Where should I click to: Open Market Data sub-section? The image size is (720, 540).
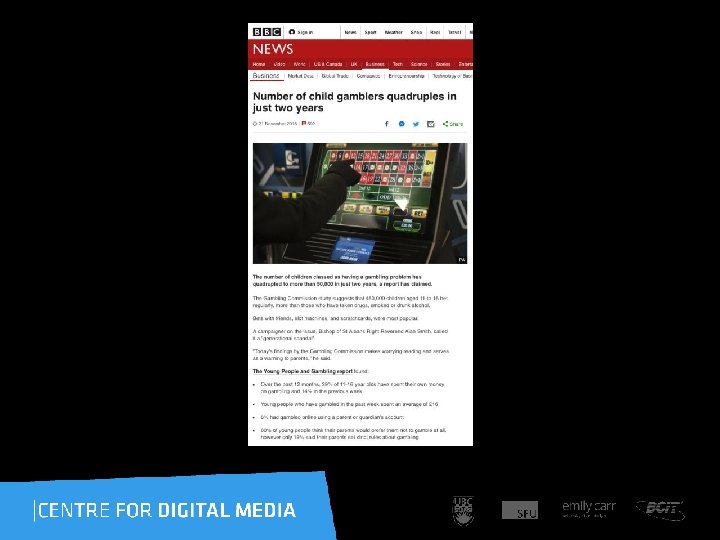301,76
